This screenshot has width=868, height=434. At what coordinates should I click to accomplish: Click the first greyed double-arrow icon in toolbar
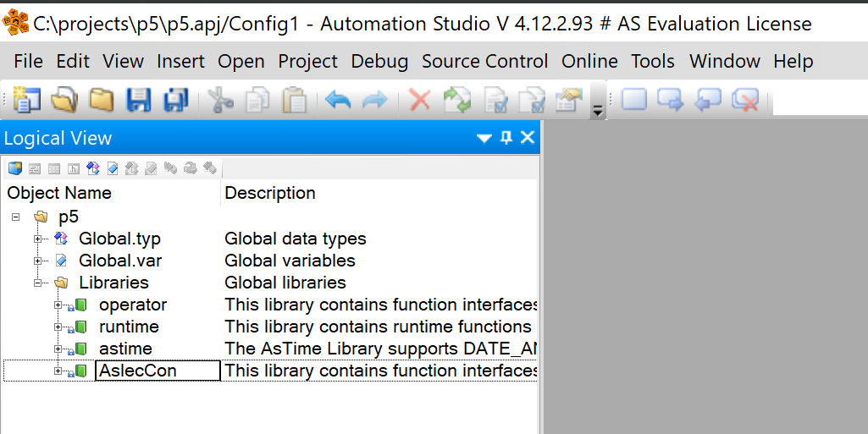coord(170,168)
